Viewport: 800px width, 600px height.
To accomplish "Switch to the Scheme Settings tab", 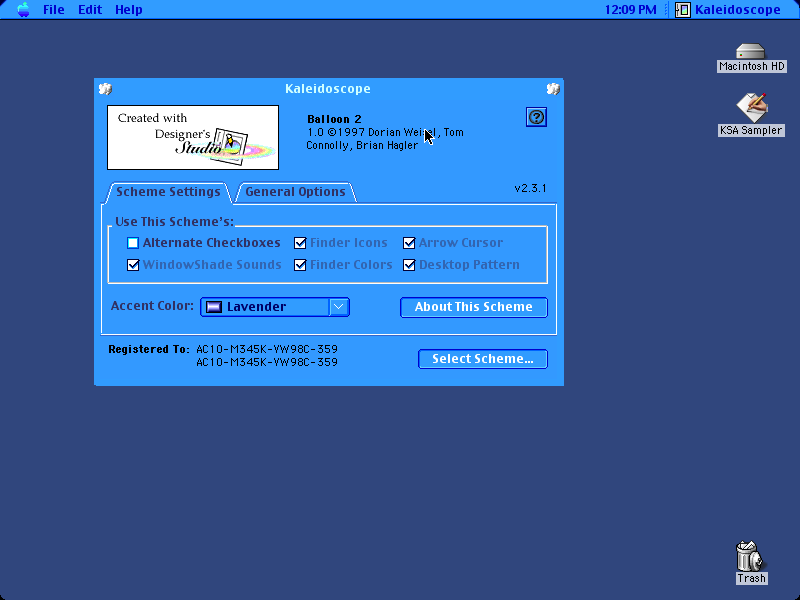I will (x=168, y=192).
